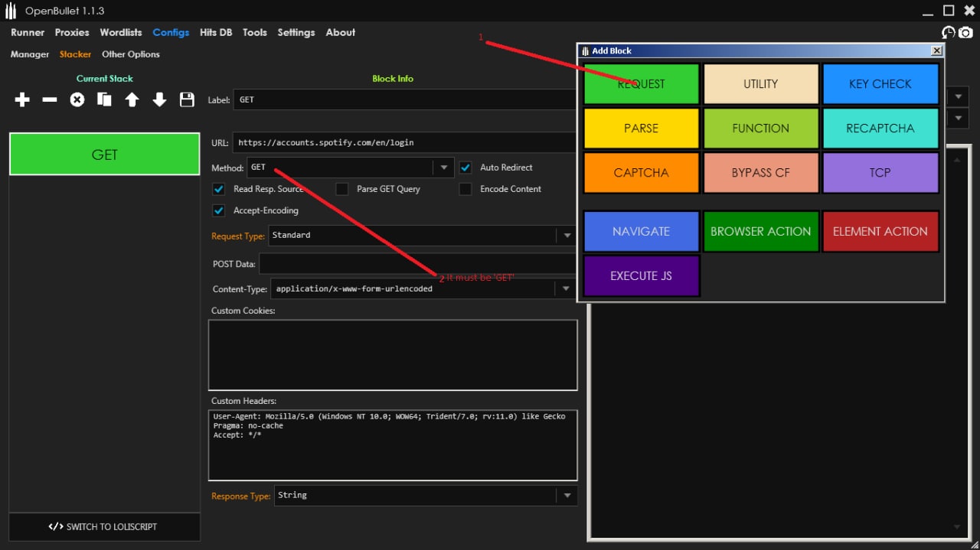Add a REQUEST block
980x550 pixels.
coord(642,84)
